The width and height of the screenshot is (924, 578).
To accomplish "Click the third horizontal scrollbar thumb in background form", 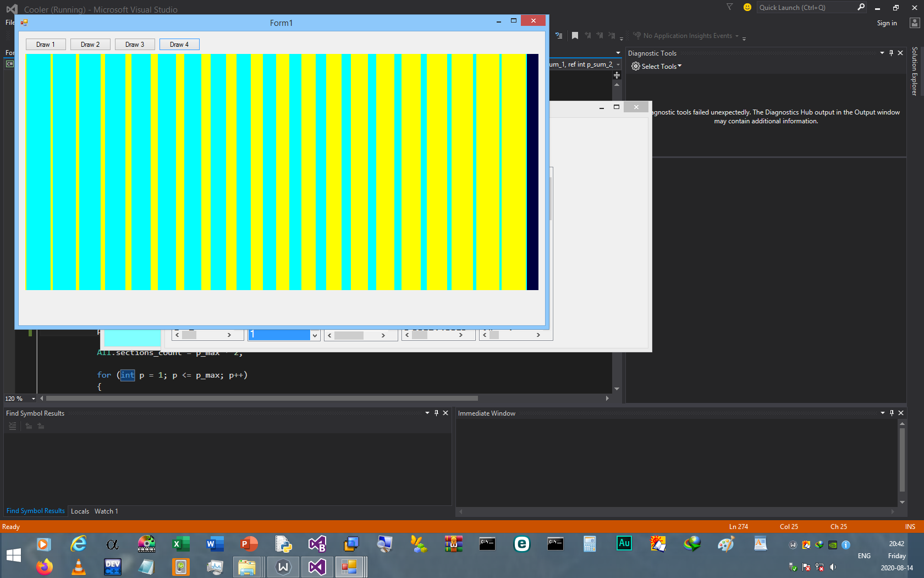I will [420, 335].
